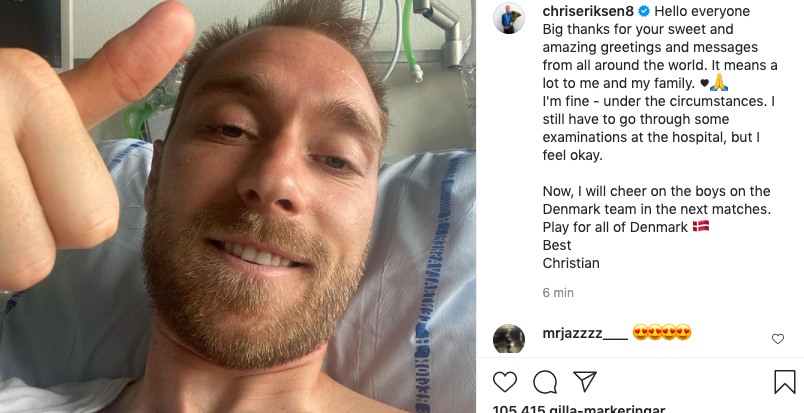Image resolution: width=804 pixels, height=413 pixels.
Task: Click the Christian signature at caption end
Action: [x=571, y=263]
